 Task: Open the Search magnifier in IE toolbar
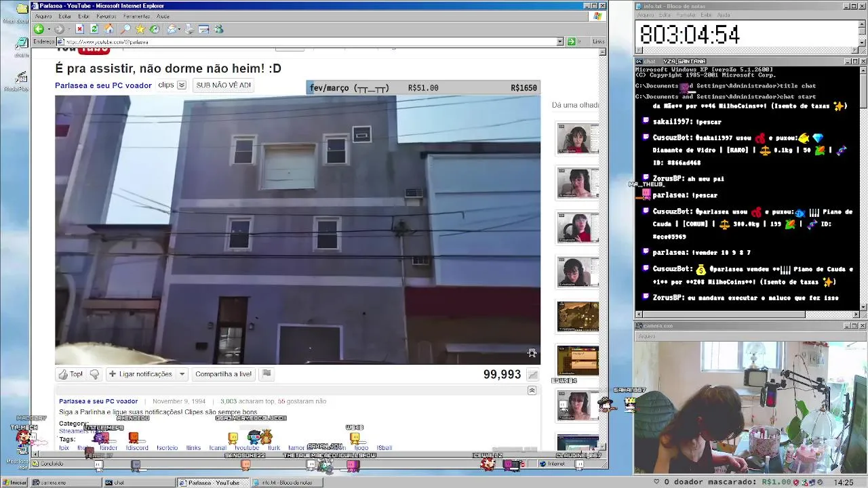tap(125, 29)
